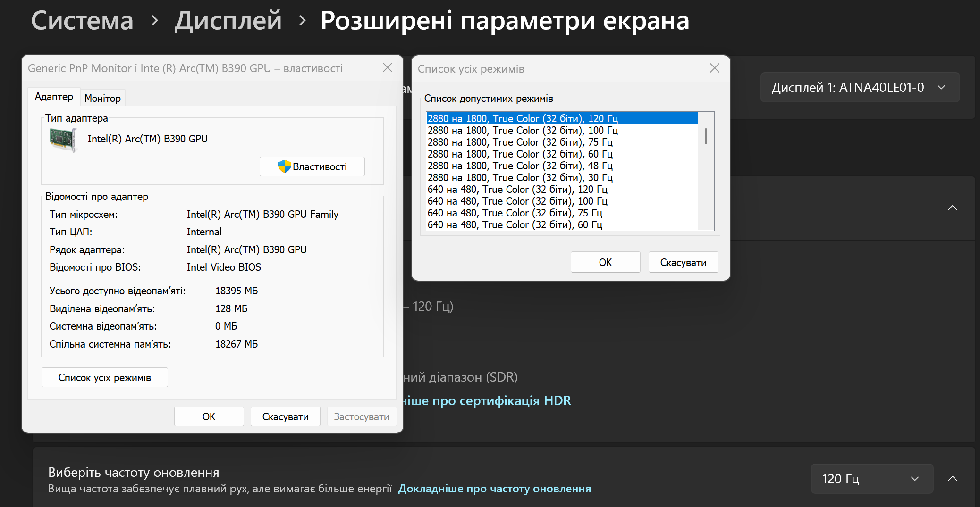
Task: Open the 120 Гц refresh rate dropdown
Action: pos(871,479)
